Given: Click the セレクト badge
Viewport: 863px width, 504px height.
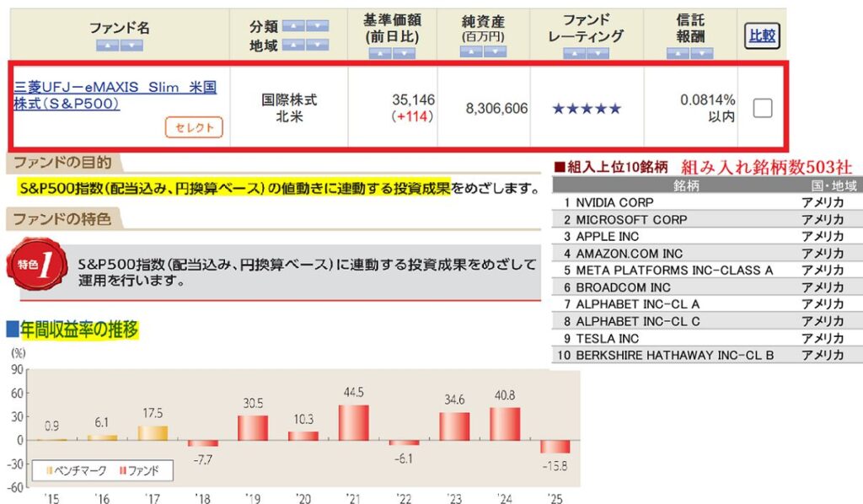Looking at the screenshot, I should point(194,127).
